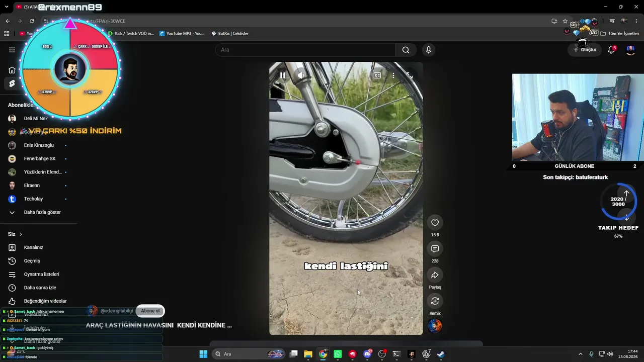Viewport: 644px width, 362px height.
Task: Open Kick / Twitch VOD bookmark
Action: [131, 34]
